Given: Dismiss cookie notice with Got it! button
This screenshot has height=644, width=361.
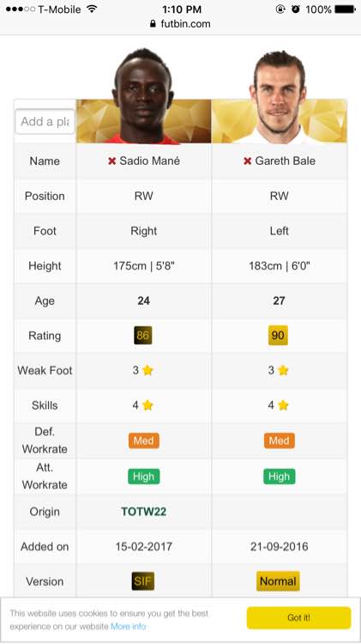Looking at the screenshot, I should (x=298, y=617).
